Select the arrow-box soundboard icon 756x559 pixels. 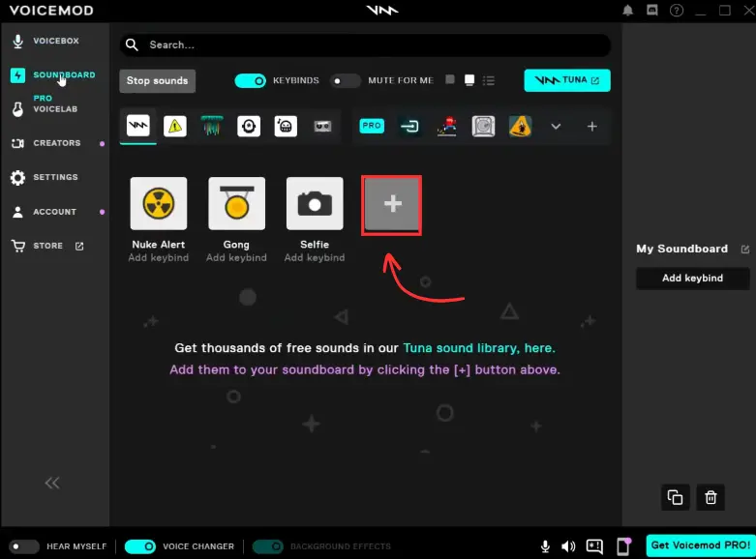tap(409, 127)
